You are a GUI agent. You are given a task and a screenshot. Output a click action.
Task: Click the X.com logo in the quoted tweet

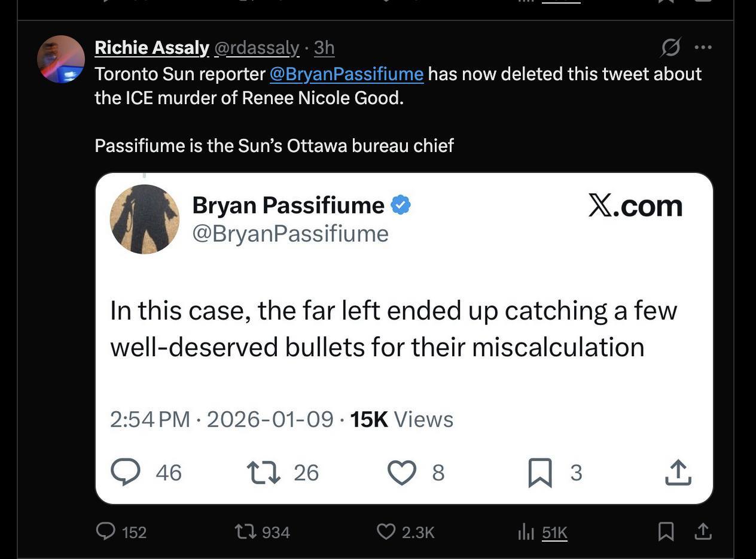636,206
